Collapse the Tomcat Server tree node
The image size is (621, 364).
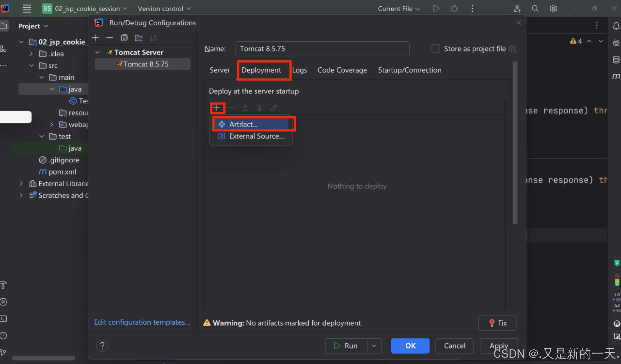(98, 52)
